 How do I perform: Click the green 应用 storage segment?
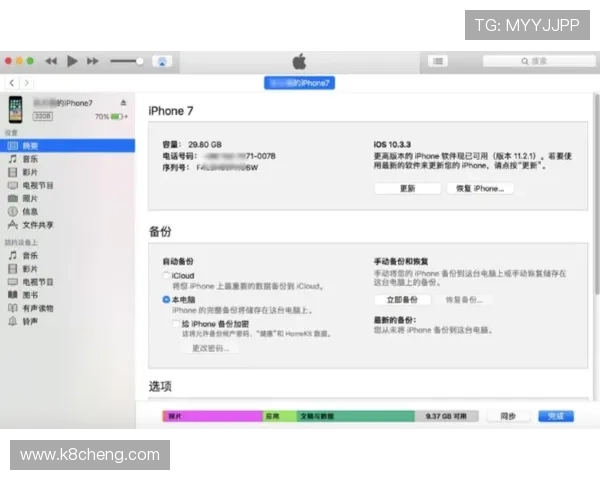click(280, 416)
